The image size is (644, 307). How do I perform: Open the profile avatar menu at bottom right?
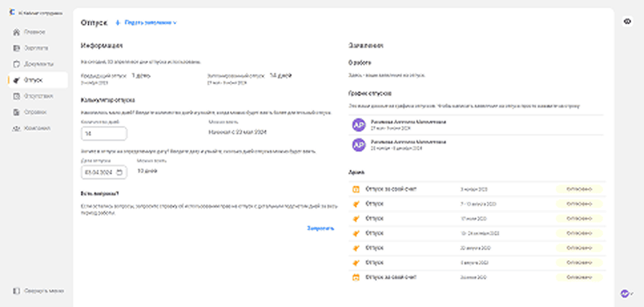point(625,293)
